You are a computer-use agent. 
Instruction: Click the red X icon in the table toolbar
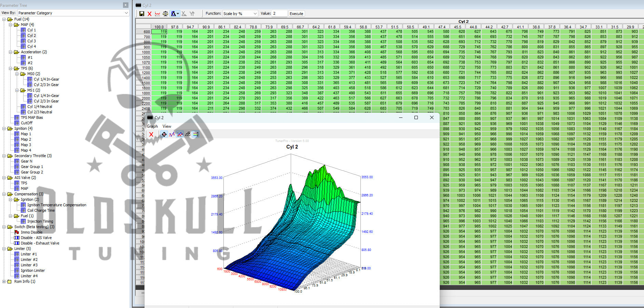[150, 14]
